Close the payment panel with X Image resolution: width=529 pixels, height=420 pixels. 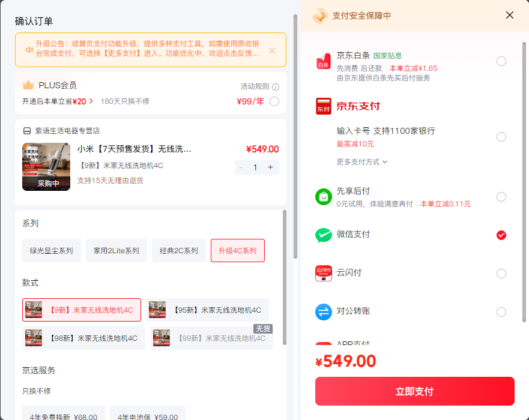(x=509, y=15)
